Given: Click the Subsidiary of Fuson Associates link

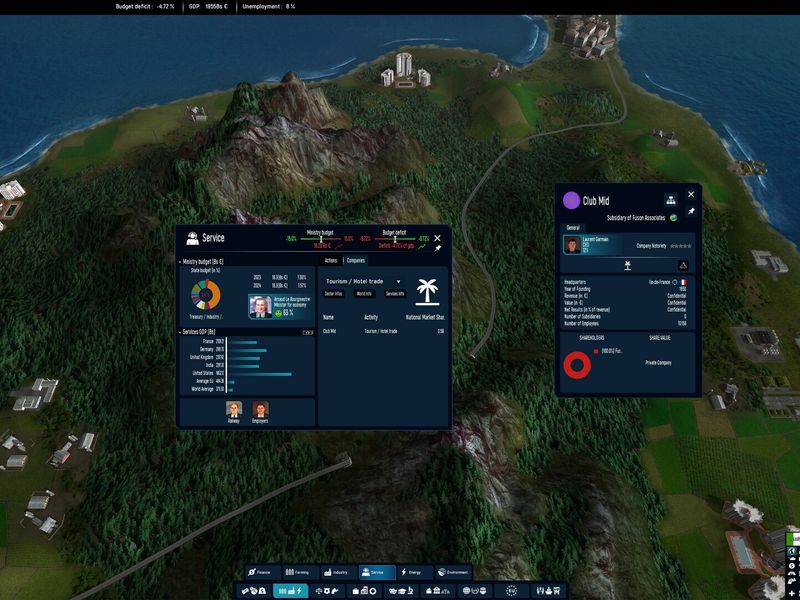Looking at the screenshot, I should click(x=636, y=218).
